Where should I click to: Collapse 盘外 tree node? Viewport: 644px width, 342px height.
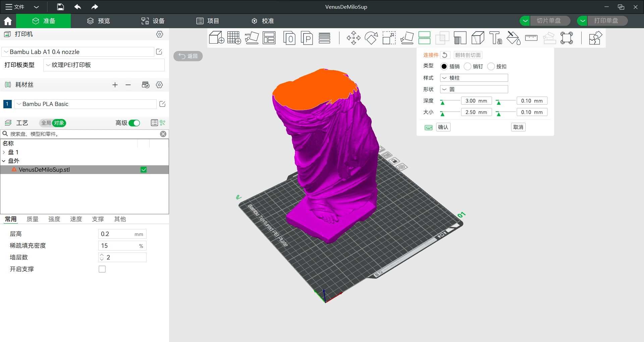(x=4, y=161)
